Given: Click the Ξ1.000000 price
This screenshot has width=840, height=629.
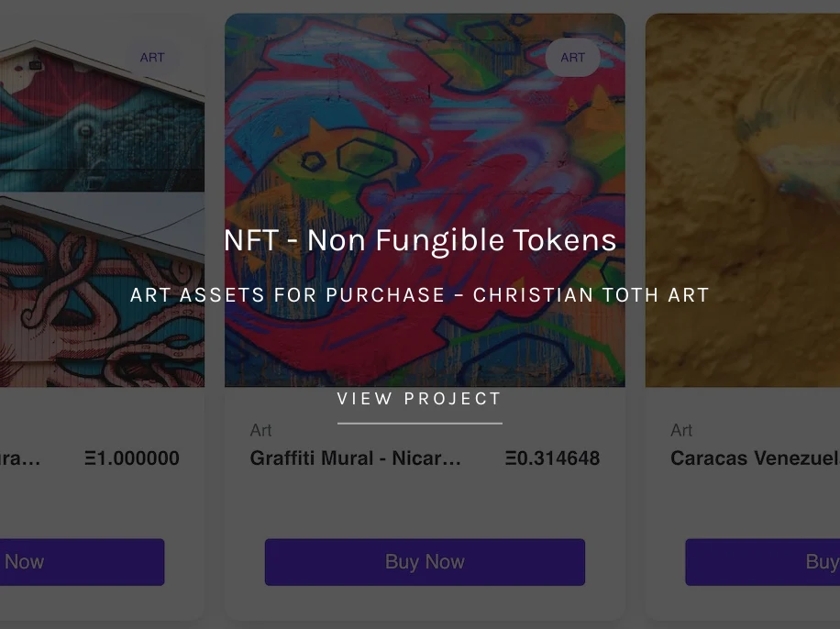Looking at the screenshot, I should [x=132, y=458].
